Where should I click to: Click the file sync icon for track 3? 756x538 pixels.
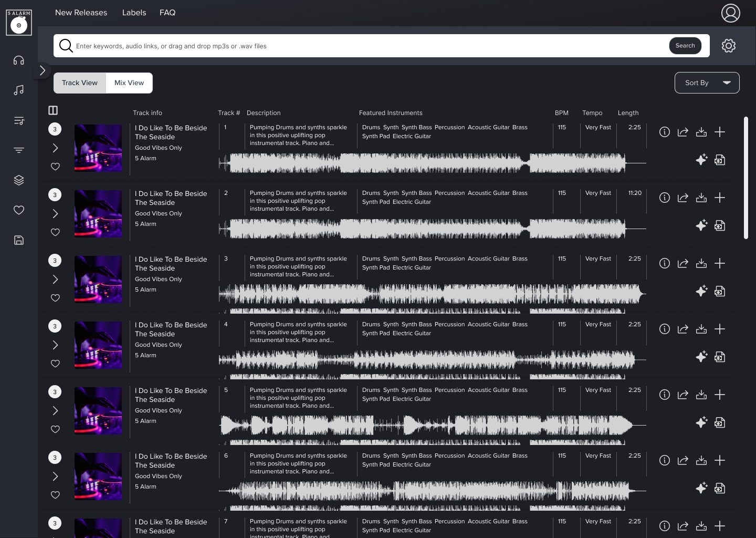pos(720,291)
